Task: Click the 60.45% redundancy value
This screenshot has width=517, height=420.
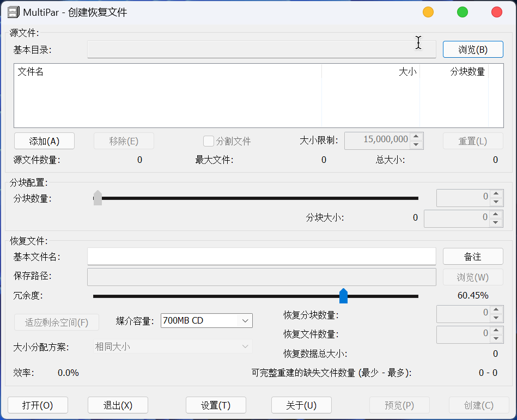Action: pyautogui.click(x=473, y=295)
